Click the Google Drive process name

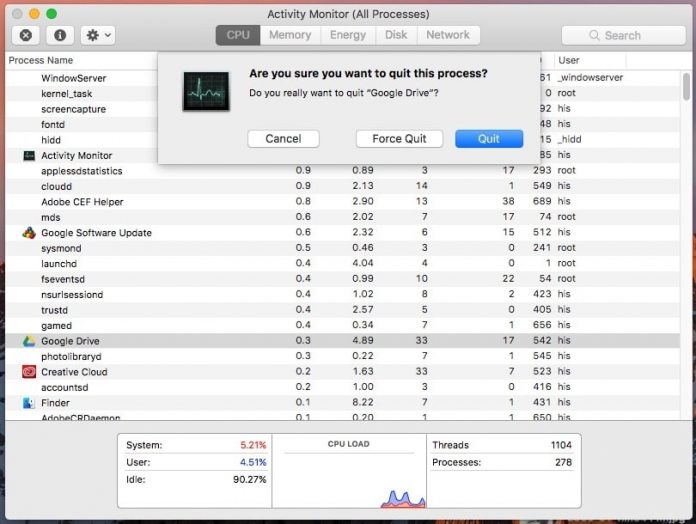pyautogui.click(x=70, y=341)
